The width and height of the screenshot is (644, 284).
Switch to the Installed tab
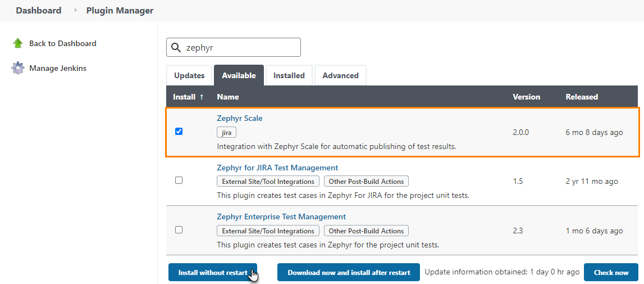click(289, 75)
